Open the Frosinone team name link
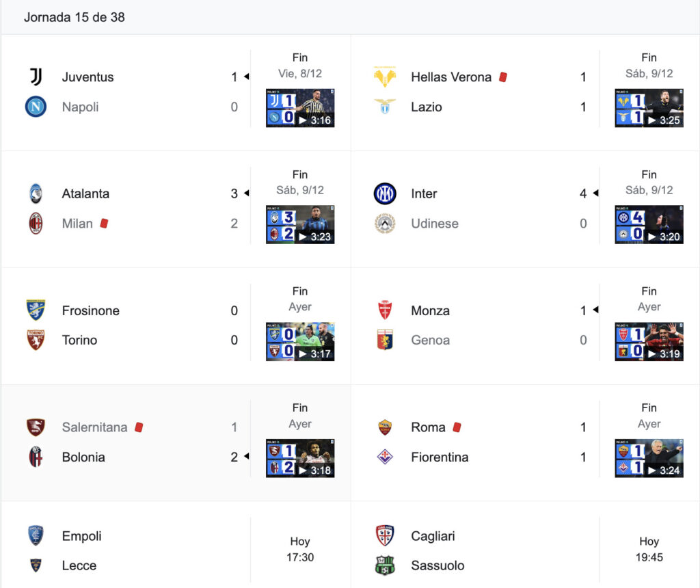Screen dimensions: 700x588 point(91,310)
